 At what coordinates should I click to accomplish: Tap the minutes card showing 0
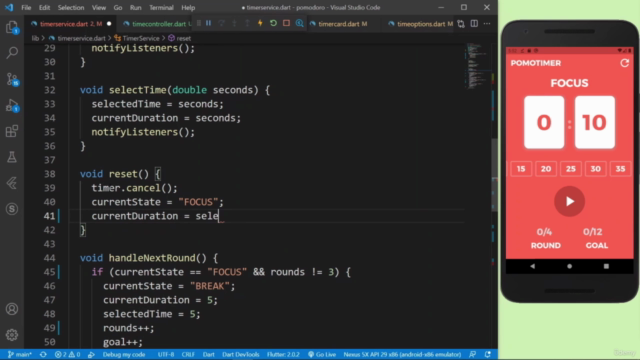[x=544, y=122]
